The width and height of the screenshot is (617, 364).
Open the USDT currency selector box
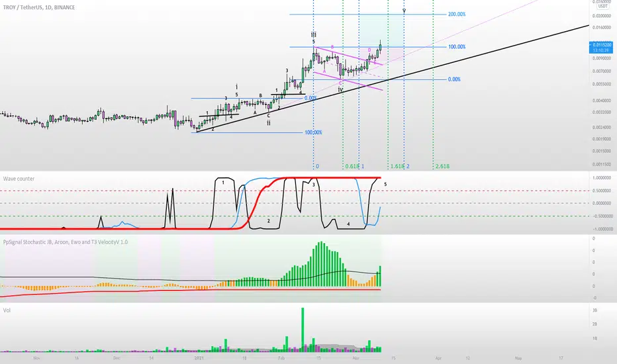pos(602,7)
